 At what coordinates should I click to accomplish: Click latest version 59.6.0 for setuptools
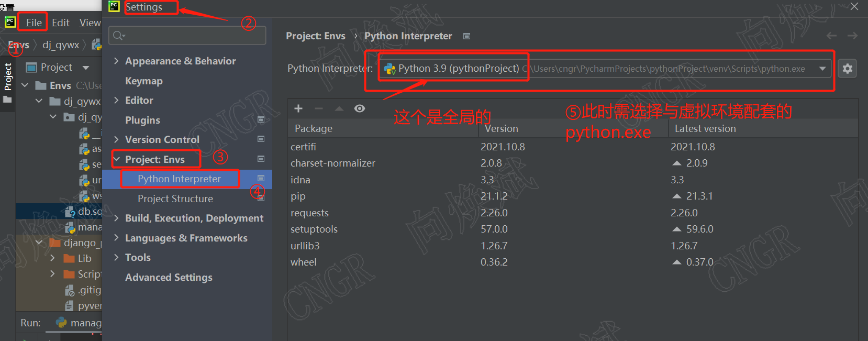(x=700, y=229)
